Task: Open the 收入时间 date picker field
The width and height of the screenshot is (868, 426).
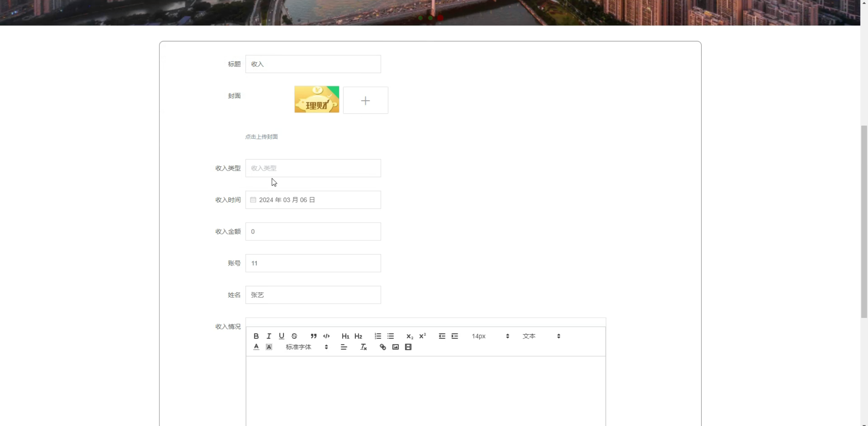Action: [313, 200]
